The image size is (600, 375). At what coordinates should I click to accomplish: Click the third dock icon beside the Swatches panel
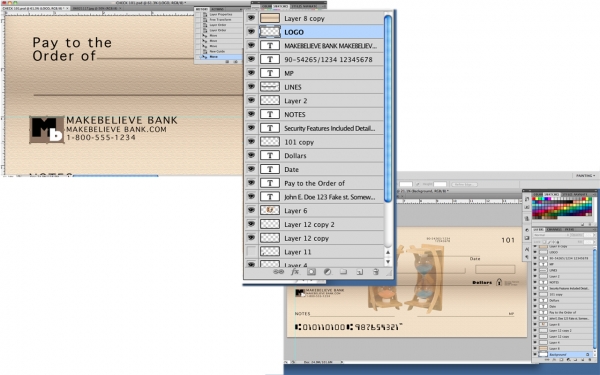[527, 218]
